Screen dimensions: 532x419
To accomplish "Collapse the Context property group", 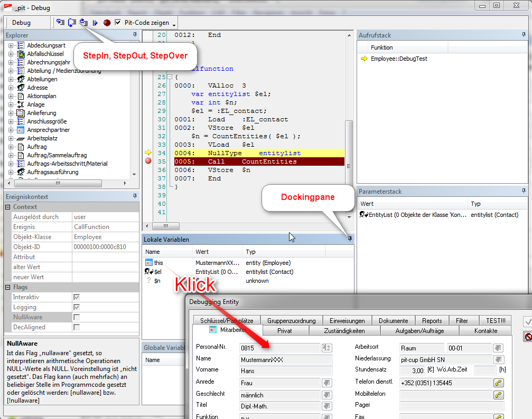I will (8, 207).
